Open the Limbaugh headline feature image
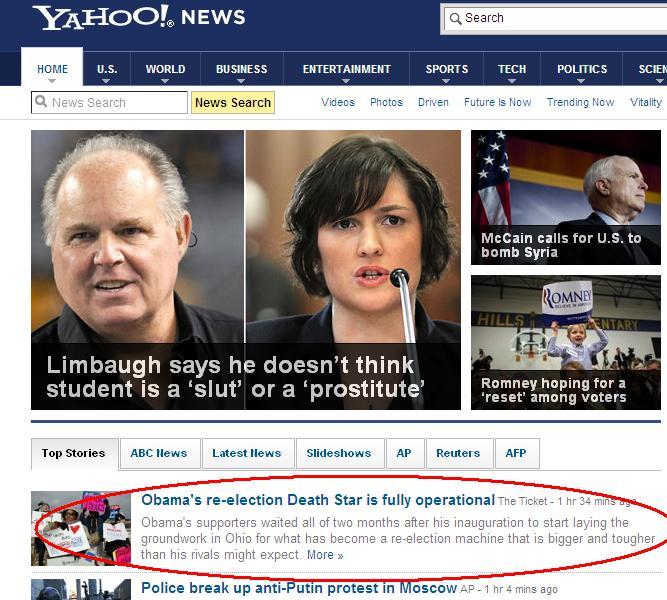The height and width of the screenshot is (600, 667). [x=246, y=270]
